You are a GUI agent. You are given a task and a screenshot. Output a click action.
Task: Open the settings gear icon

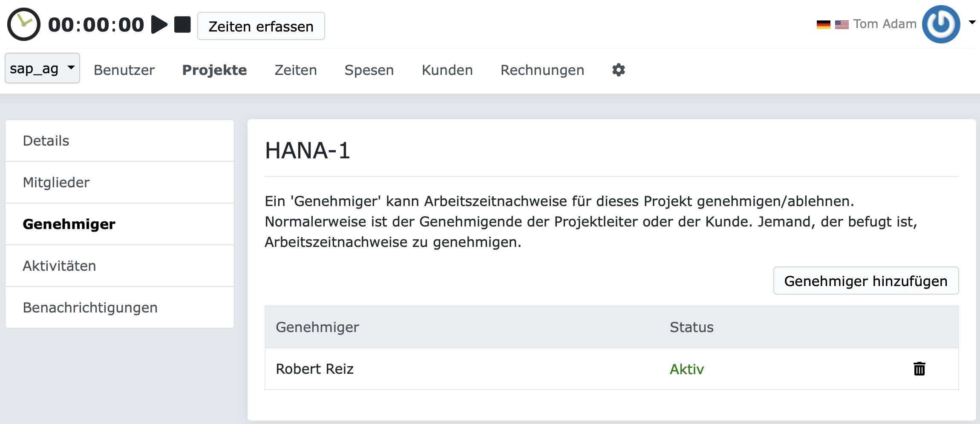click(618, 70)
